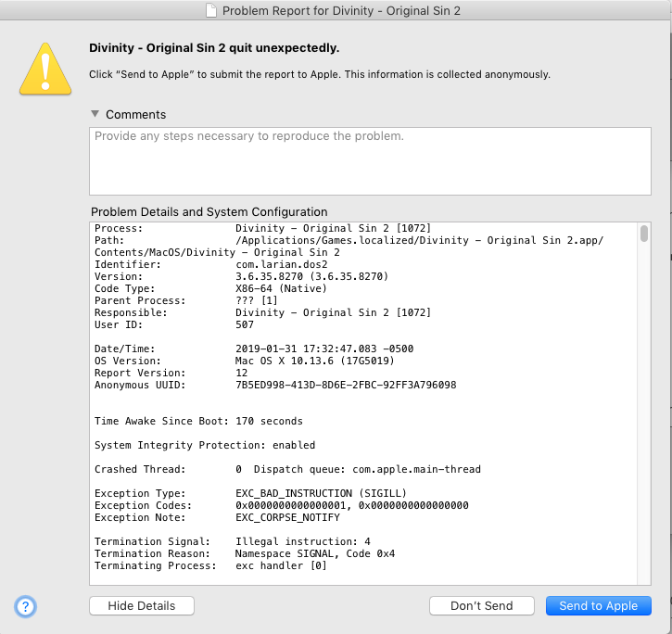The height and width of the screenshot is (634, 672).
Task: Collapse the Comments disclosure triangle
Action: point(95,114)
